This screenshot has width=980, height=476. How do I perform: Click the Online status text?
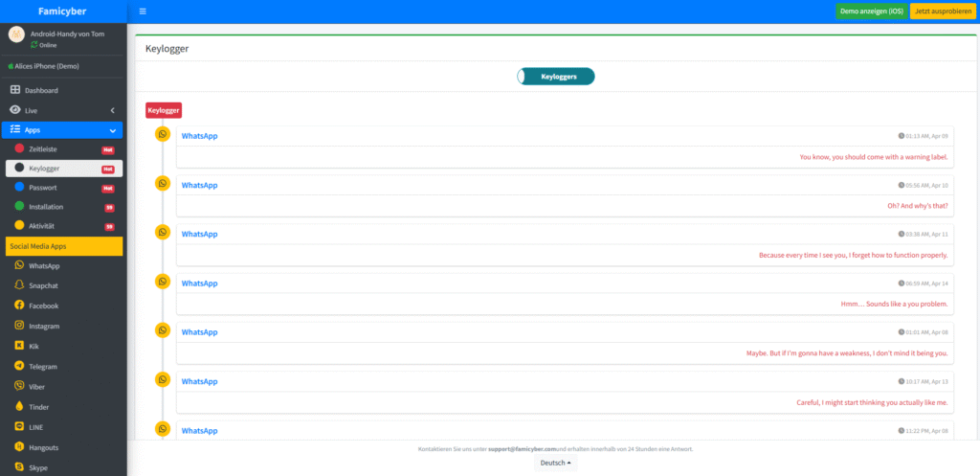click(48, 45)
